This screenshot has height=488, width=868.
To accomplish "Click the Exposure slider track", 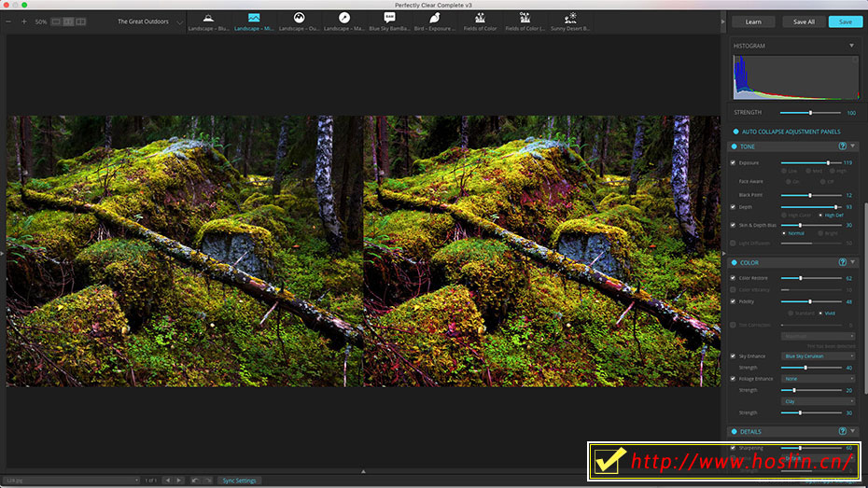I will click(x=811, y=162).
